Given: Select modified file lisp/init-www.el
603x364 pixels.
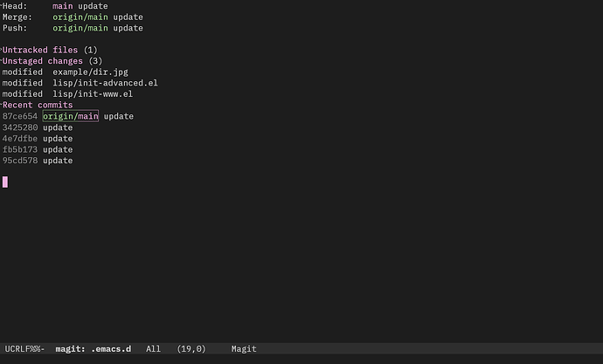Looking at the screenshot, I should 93,94.
